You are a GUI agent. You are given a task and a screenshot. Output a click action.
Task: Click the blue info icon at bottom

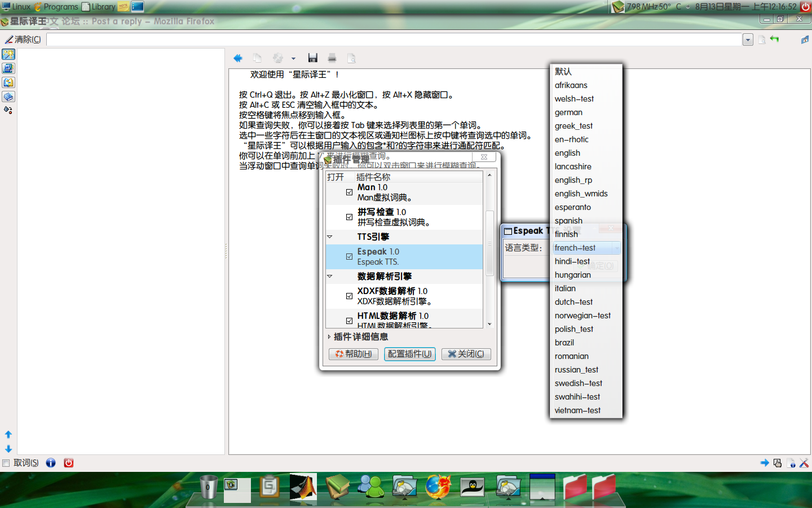(x=51, y=463)
